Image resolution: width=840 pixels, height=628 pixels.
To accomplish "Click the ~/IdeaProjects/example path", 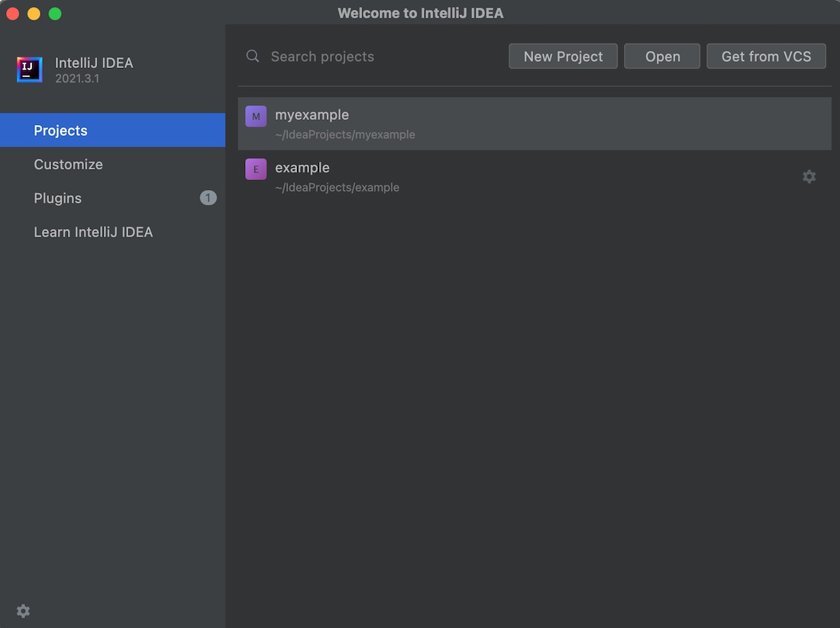I will (x=337, y=188).
